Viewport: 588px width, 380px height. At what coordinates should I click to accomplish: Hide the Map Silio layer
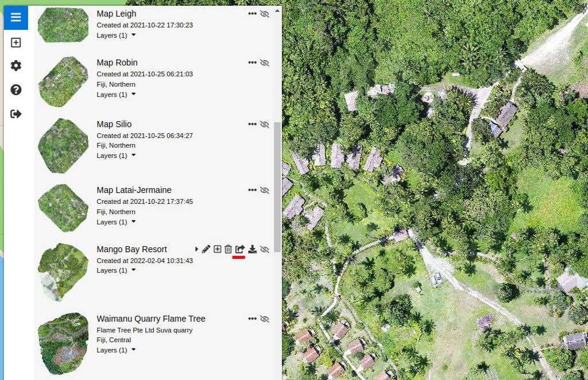[x=265, y=124]
